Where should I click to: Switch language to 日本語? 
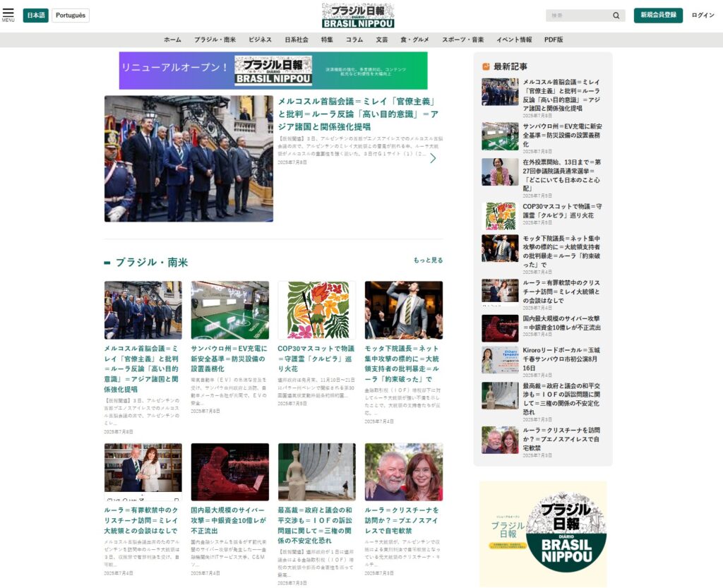click(35, 16)
